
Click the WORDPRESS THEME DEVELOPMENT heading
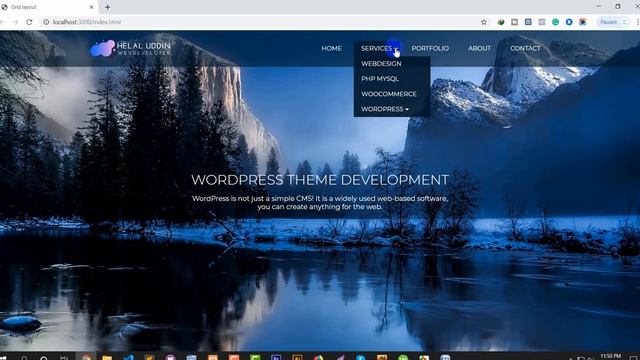pos(320,180)
